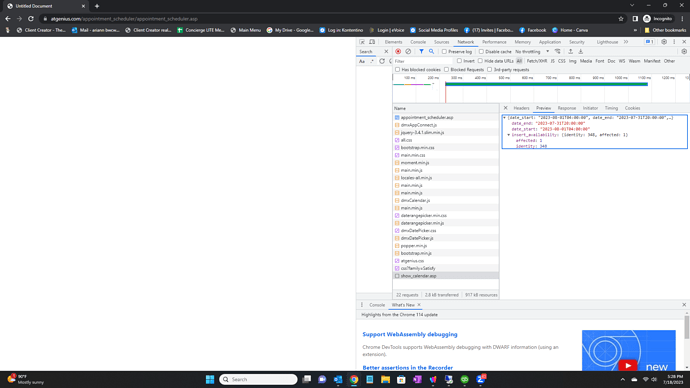The height and width of the screenshot is (388, 690).
Task: Click the taskbar Search box
Action: 258,379
